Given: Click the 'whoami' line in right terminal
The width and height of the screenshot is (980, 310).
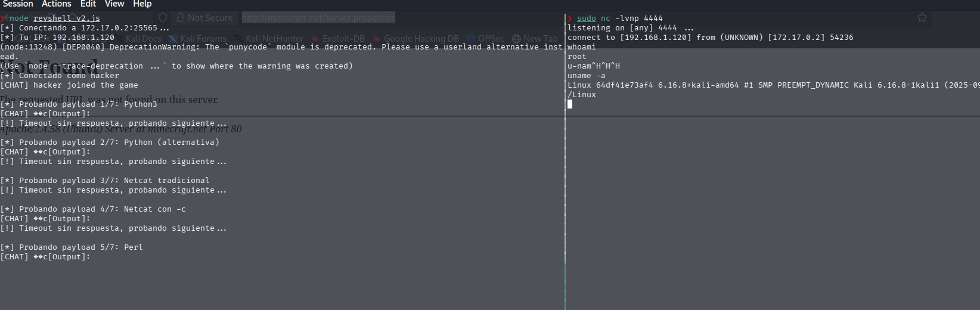Looking at the screenshot, I should pyautogui.click(x=581, y=47).
